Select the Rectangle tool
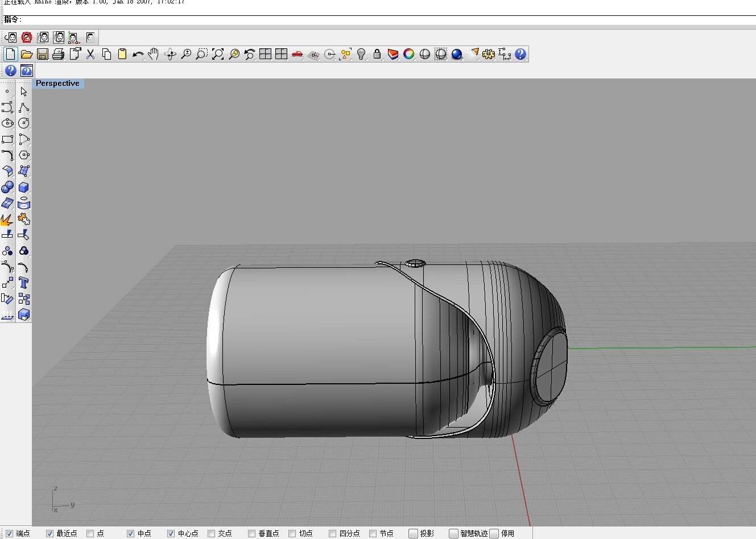This screenshot has width=756, height=539. coord(7,139)
